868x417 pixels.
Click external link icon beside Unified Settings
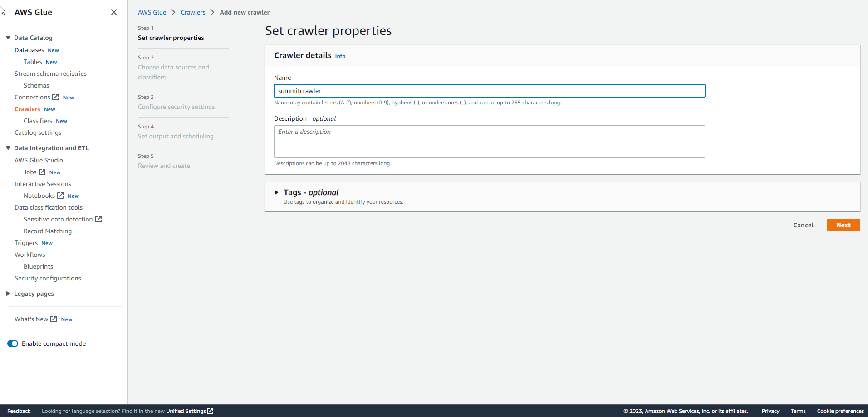(210, 411)
